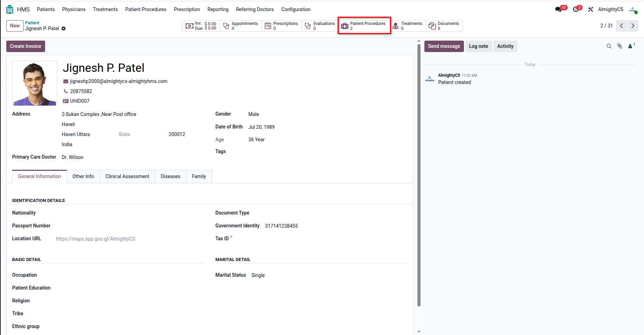Click the attachments paperclip icon
Screen dimensions: 644x335
(620, 46)
